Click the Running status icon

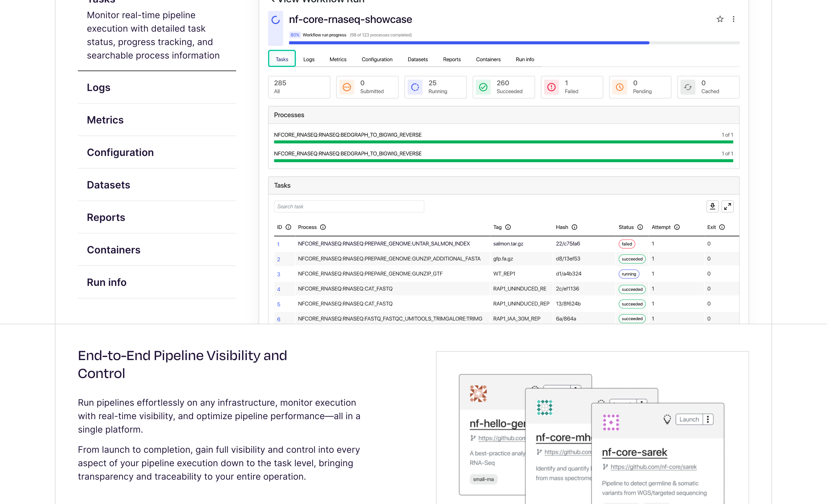coord(415,87)
